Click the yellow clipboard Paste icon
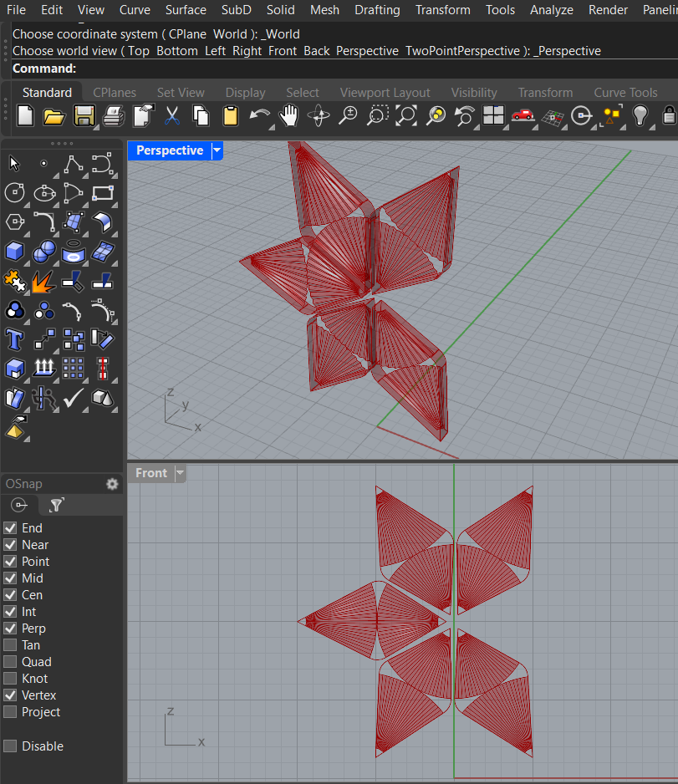 [x=231, y=116]
